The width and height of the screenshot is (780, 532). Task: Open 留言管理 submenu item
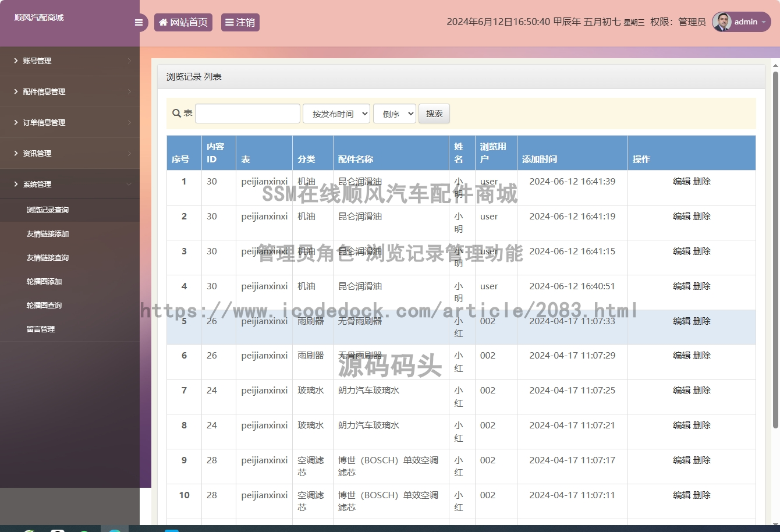70,329
